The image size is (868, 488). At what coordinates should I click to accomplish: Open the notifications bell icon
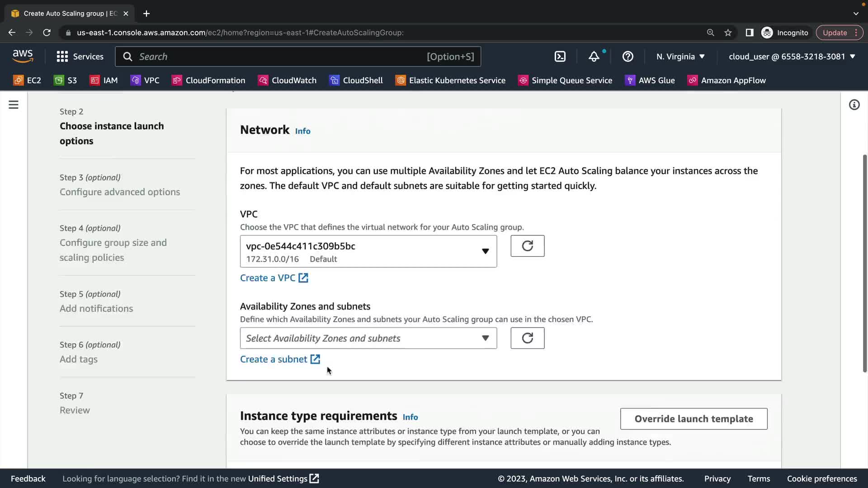point(594,56)
